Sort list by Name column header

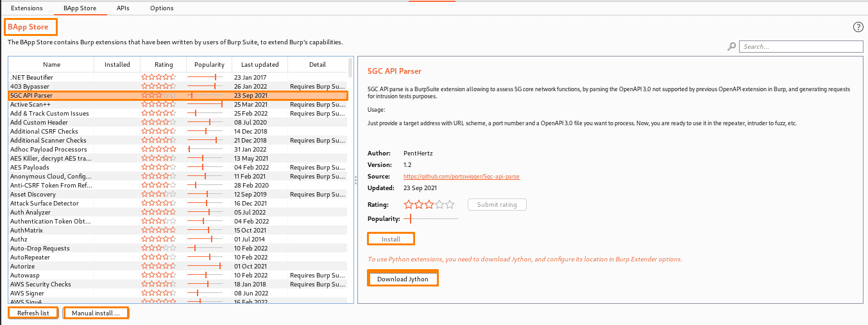pyautogui.click(x=51, y=64)
